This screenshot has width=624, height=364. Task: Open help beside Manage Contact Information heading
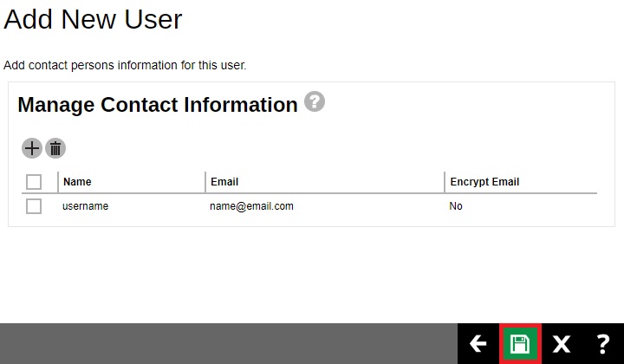click(315, 102)
